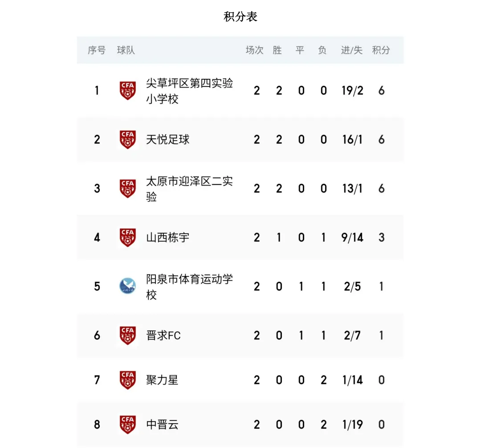Click the 胜 column header
This screenshot has width=481, height=448.
[x=277, y=50]
